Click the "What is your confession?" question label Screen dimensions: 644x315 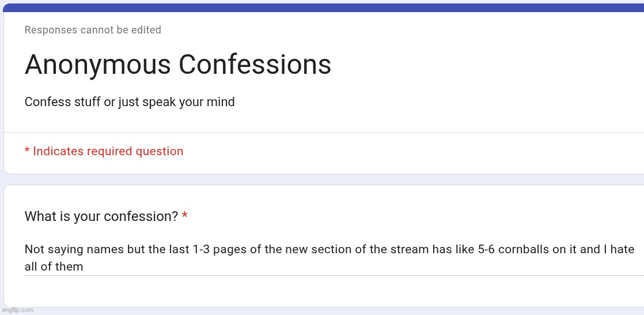[x=101, y=217]
